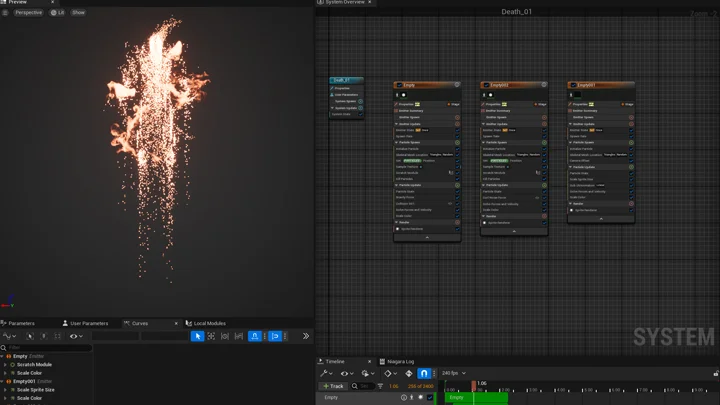
Task: Click the timeline track search field
Action: coord(363,386)
